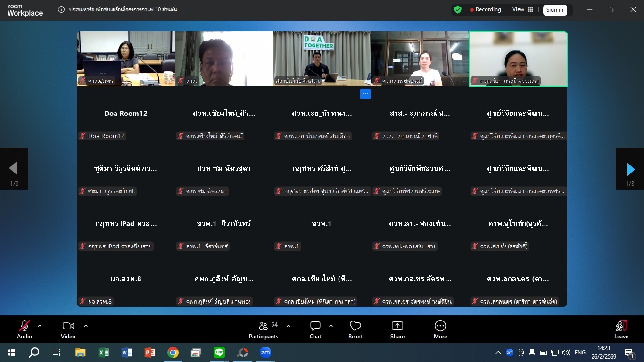Open the Chat panel
Viewport: 644px width, 362px height.
[x=315, y=329]
